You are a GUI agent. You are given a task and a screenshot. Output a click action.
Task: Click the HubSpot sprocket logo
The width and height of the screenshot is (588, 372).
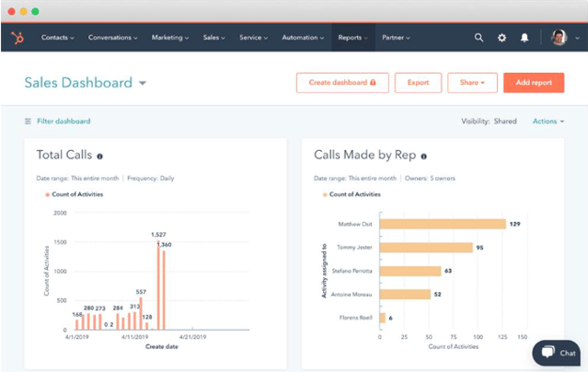pyautogui.click(x=17, y=38)
